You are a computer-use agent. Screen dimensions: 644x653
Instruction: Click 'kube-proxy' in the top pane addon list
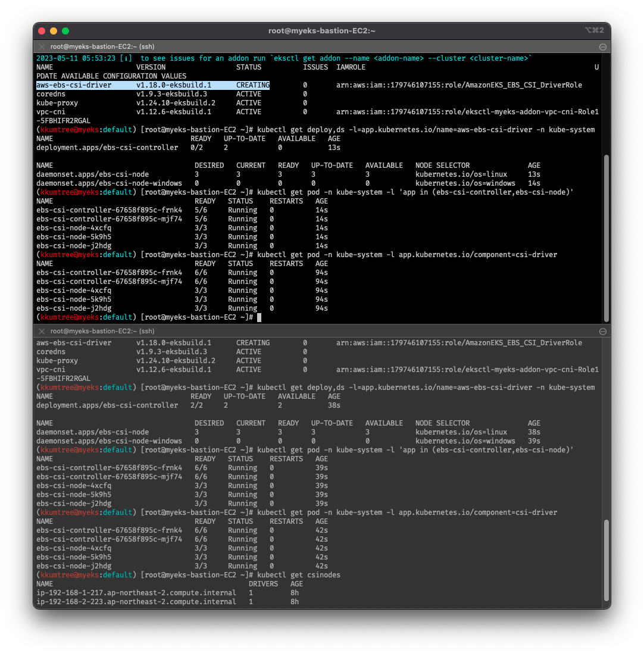pyautogui.click(x=57, y=103)
